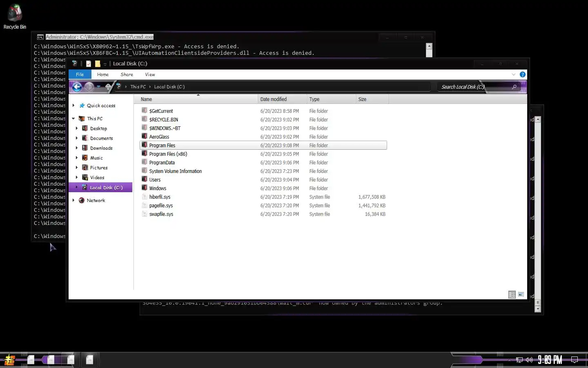
Task: Open Explorer Help question mark icon
Action: [x=522, y=74]
